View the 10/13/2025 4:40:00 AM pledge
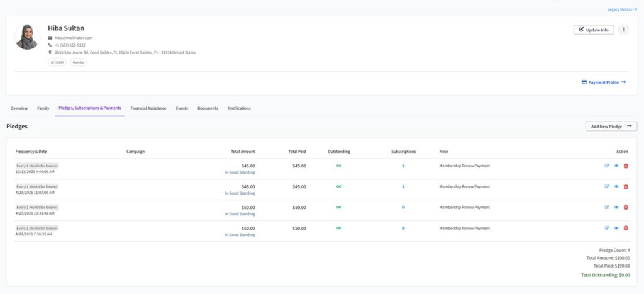This screenshot has width=644, height=294. (616, 166)
